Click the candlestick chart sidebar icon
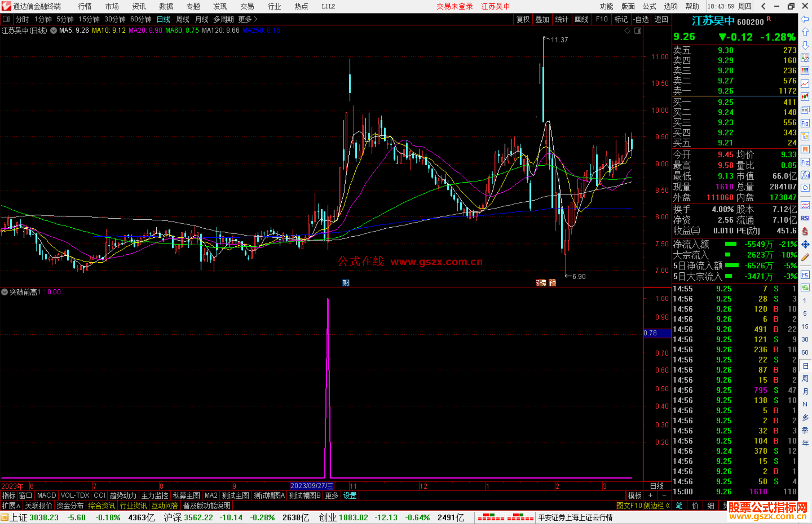Viewport: 812px width, 524px height. [x=805, y=97]
